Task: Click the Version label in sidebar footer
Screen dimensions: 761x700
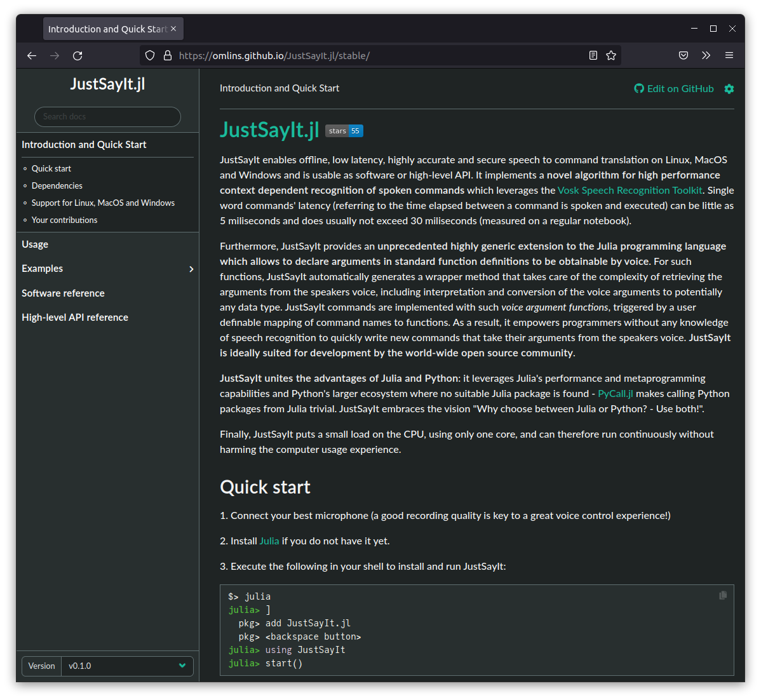Action: [41, 666]
